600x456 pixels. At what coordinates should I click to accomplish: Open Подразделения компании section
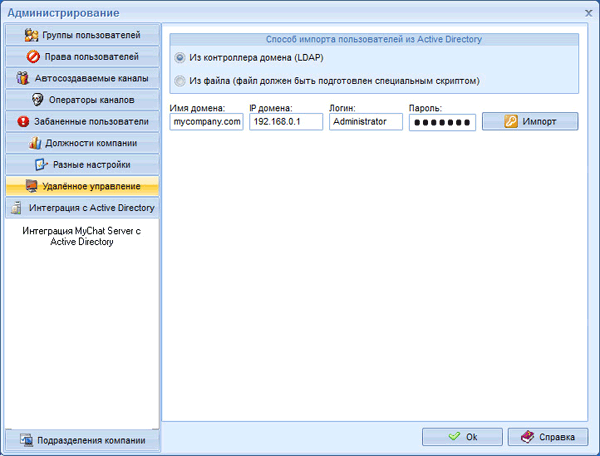click(x=83, y=440)
